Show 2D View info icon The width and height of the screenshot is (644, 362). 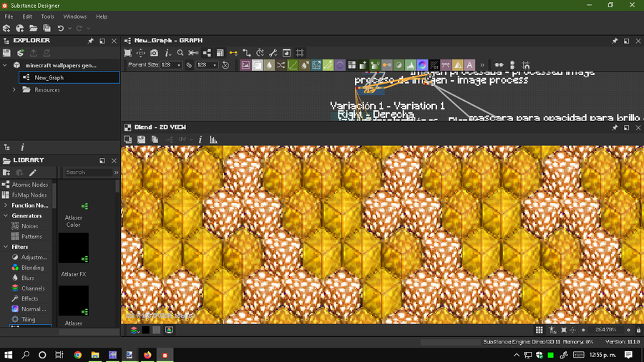click(200, 140)
